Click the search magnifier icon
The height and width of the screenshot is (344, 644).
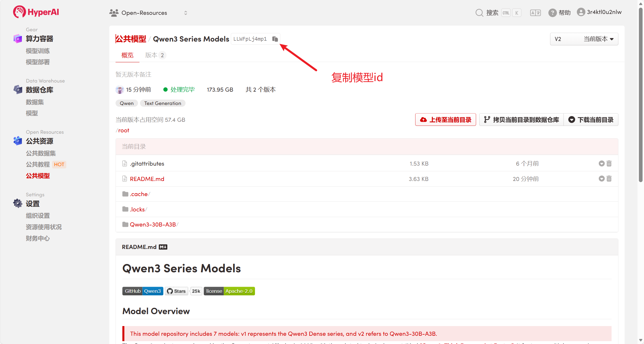pyautogui.click(x=479, y=13)
